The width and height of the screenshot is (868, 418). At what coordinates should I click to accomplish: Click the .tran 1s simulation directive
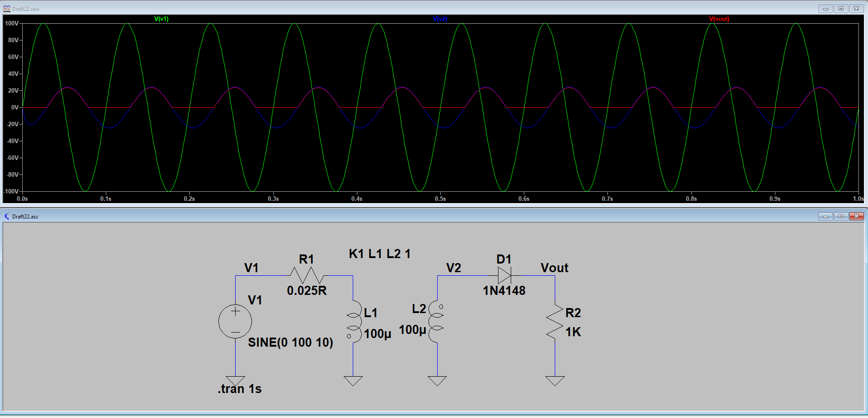click(240, 388)
